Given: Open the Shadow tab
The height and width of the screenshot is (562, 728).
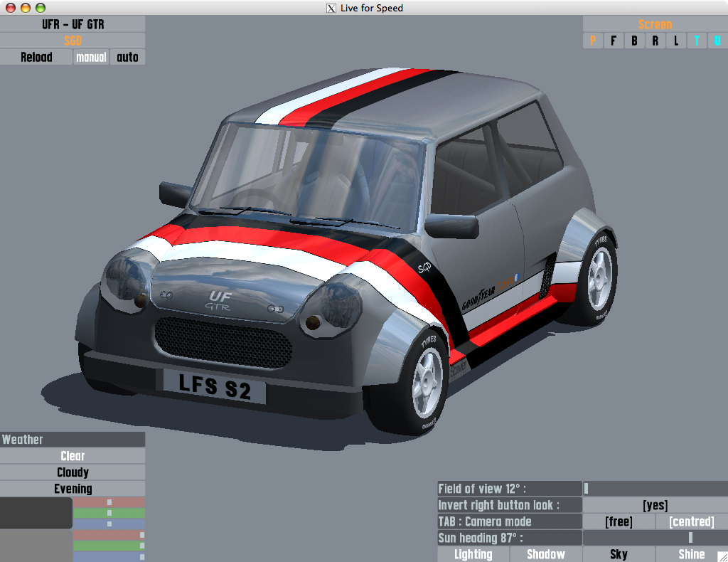Looking at the screenshot, I should (x=546, y=554).
